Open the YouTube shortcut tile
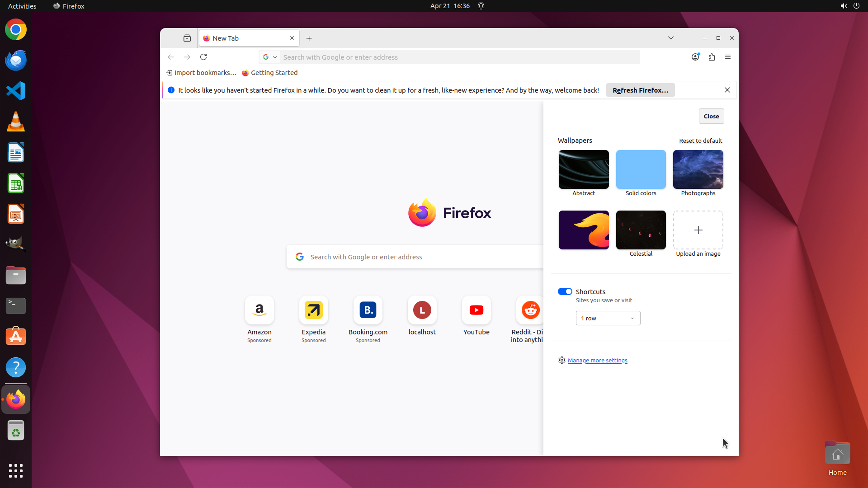Image resolution: width=868 pixels, height=488 pixels. tap(476, 310)
